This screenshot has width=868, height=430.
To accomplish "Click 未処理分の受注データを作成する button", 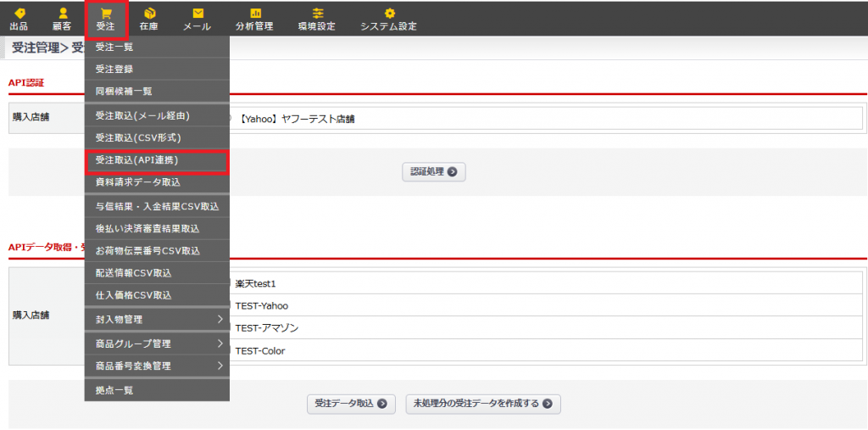I will [x=483, y=404].
